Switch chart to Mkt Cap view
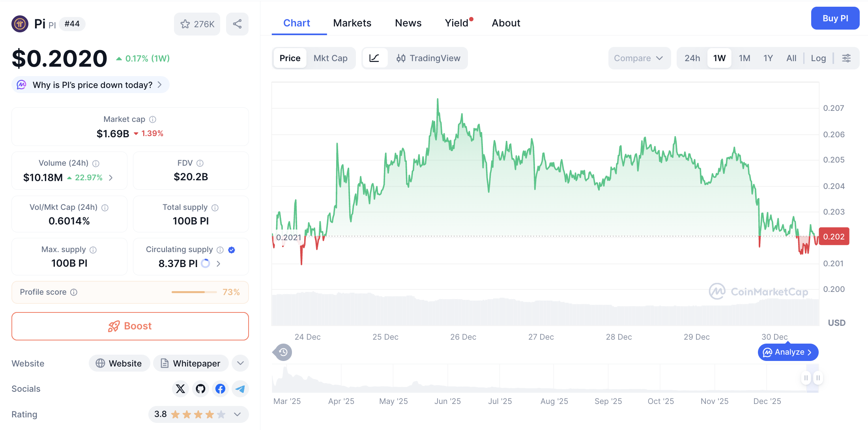The height and width of the screenshot is (430, 868). point(331,58)
